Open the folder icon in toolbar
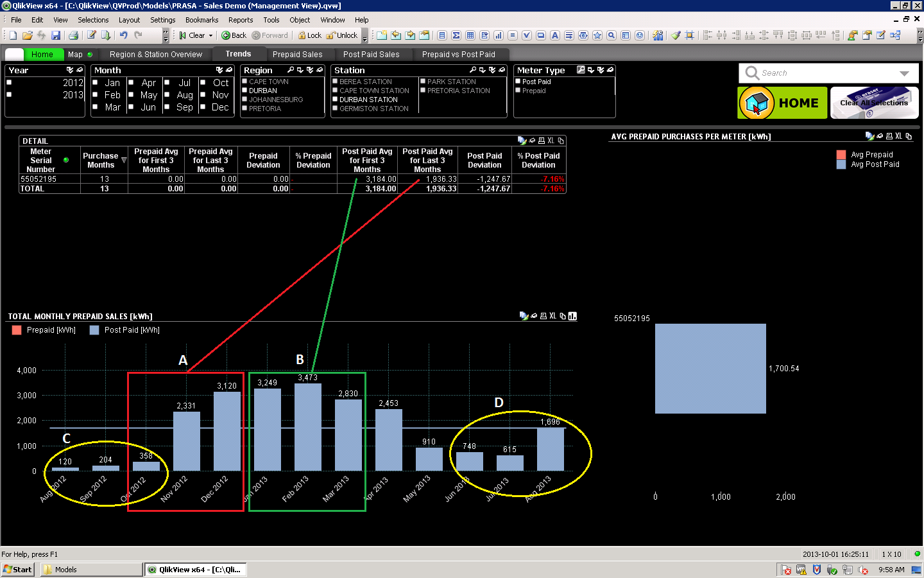The image size is (924, 578). [27, 36]
